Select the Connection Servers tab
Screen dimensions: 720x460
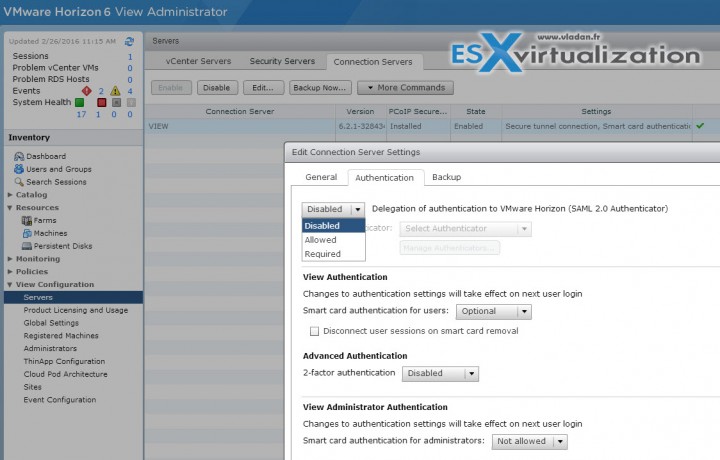[x=373, y=62]
